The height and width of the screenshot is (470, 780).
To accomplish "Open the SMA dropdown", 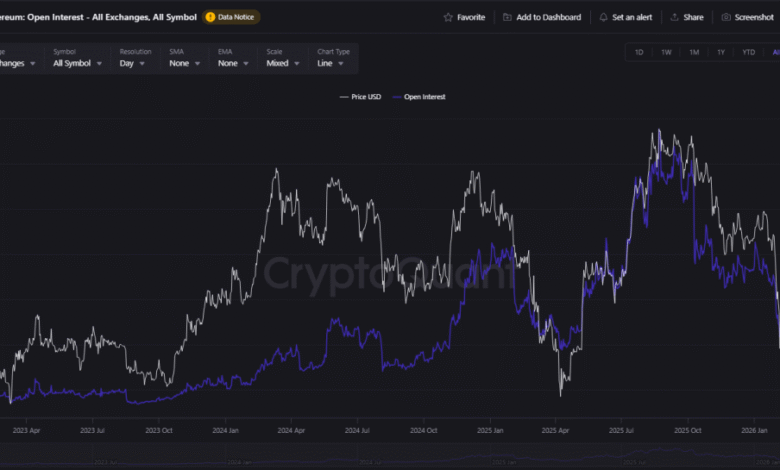I will (x=184, y=63).
